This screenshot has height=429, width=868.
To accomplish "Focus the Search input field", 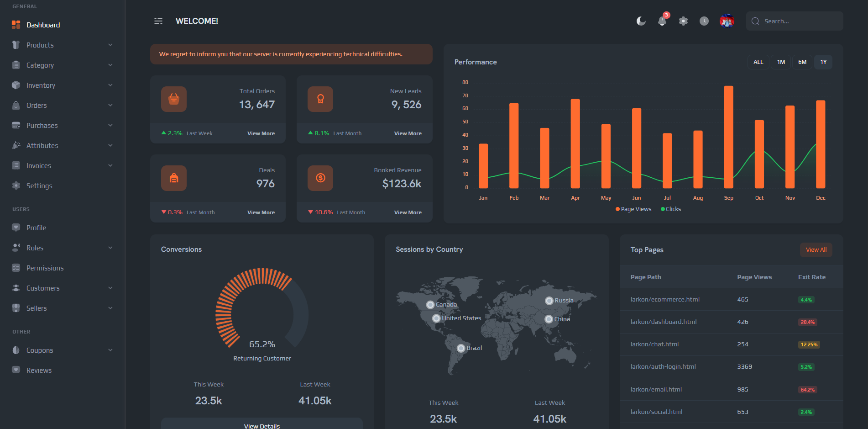I will point(795,21).
